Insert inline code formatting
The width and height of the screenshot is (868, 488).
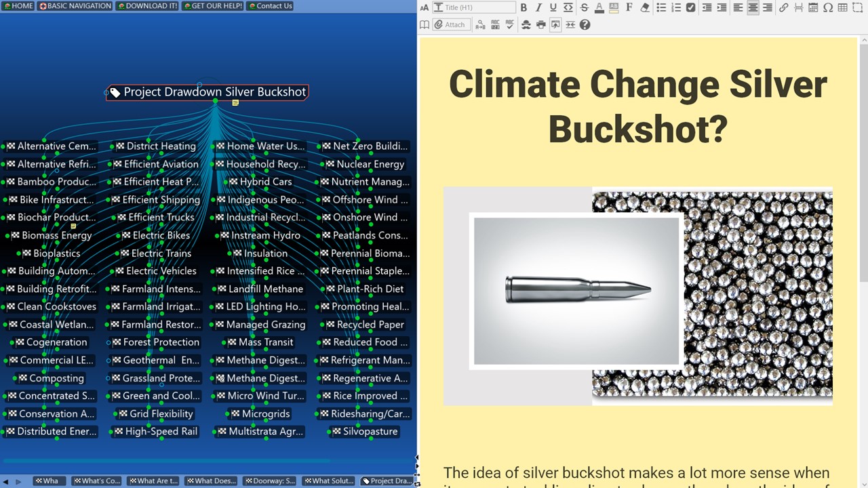[568, 7]
